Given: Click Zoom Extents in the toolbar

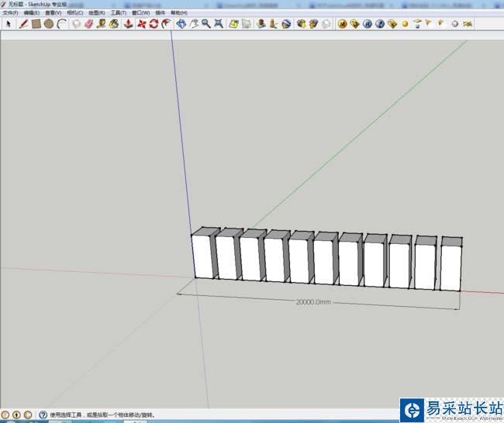Looking at the screenshot, I should point(219,24).
